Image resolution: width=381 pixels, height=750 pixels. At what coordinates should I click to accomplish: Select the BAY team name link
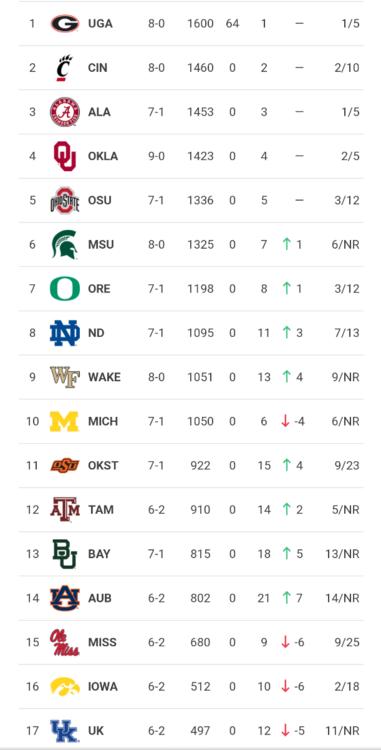click(99, 554)
